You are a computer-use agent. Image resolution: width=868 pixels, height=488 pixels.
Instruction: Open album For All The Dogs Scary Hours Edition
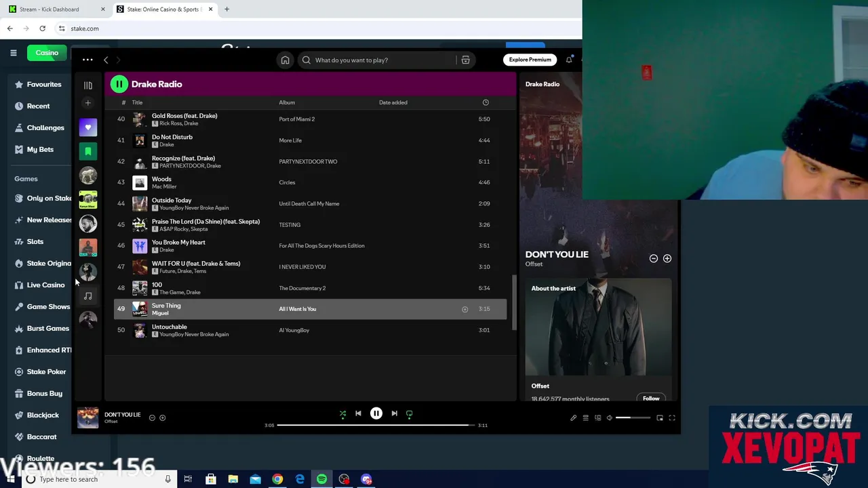[321, 246]
